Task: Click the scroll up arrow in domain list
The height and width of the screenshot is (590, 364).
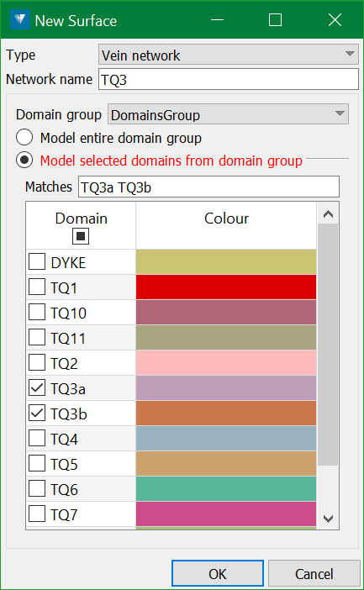Action: (328, 214)
